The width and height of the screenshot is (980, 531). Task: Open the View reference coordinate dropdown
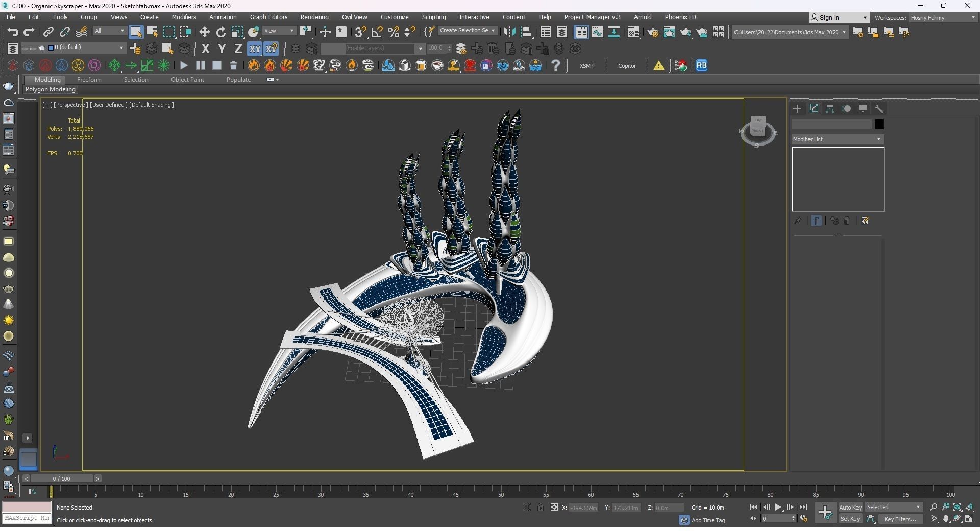[x=279, y=31]
